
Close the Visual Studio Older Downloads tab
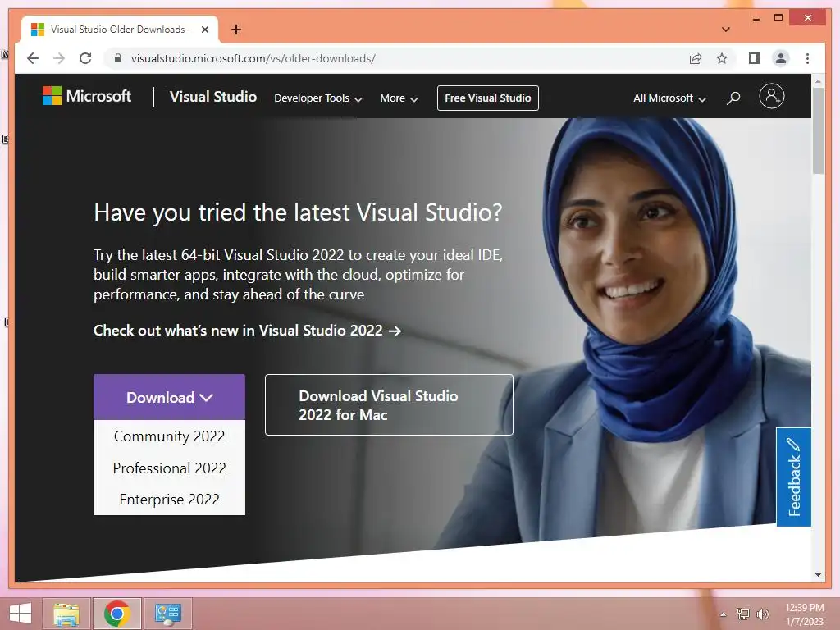(204, 30)
